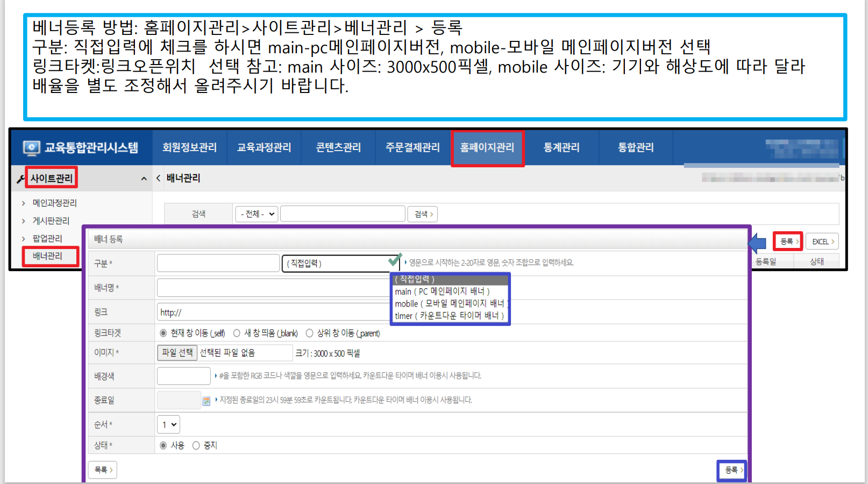Collapse the 사이트관리 sidebar section chevron

coord(144,179)
